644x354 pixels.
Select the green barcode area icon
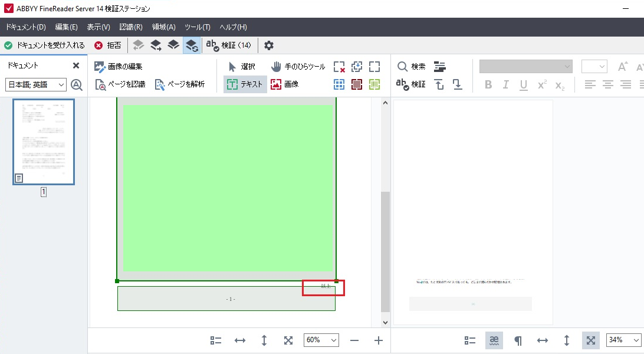[374, 84]
